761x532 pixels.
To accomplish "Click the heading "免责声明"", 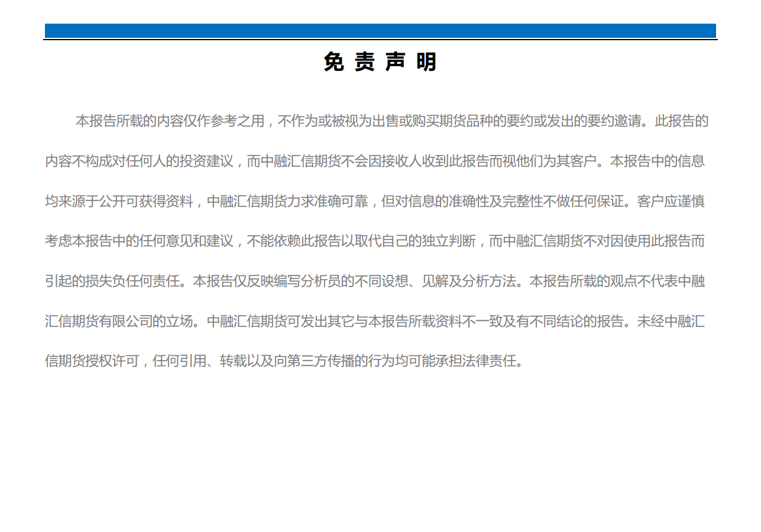I will (x=380, y=62).
